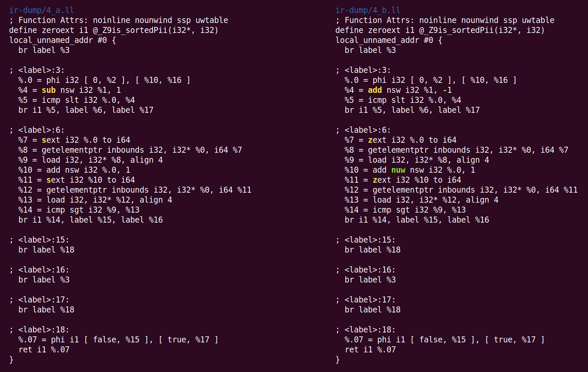Click the green 'nuw' flag in right pane
This screenshot has height=372, width=588.
coord(398,170)
